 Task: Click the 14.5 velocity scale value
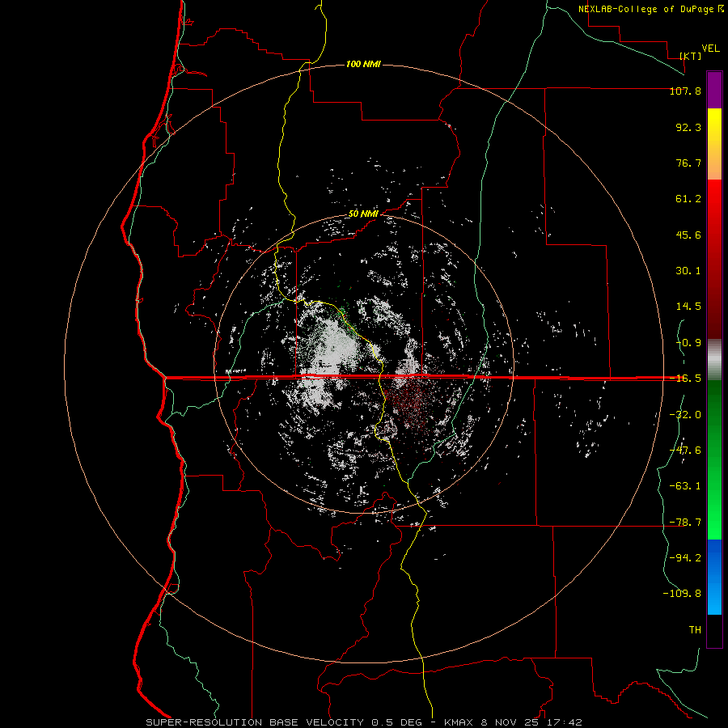point(688,307)
